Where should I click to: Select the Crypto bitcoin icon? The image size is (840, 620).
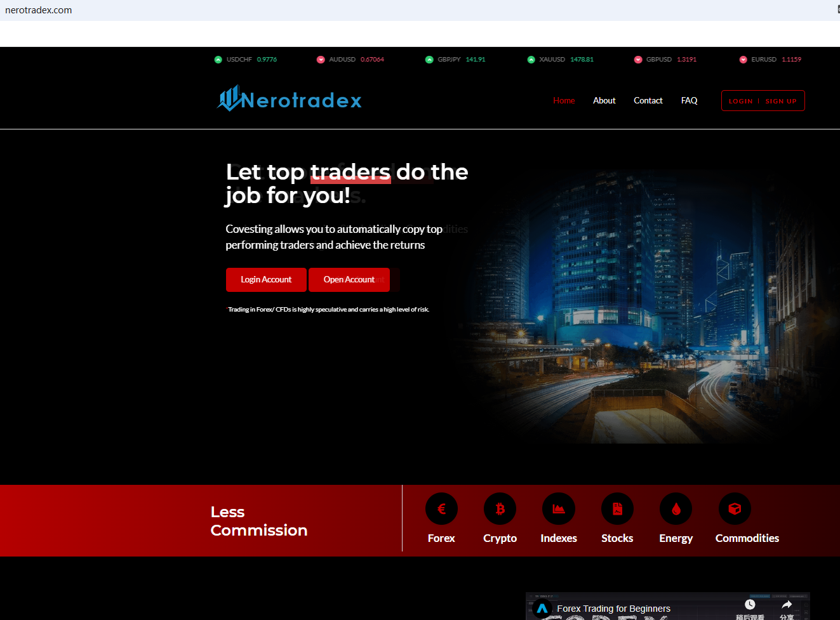pos(500,509)
